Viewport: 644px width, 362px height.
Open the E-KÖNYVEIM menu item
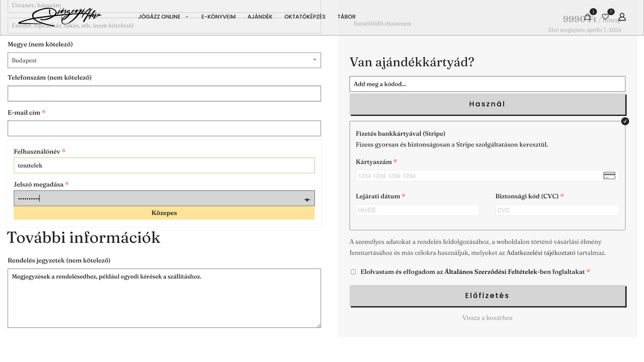click(218, 17)
